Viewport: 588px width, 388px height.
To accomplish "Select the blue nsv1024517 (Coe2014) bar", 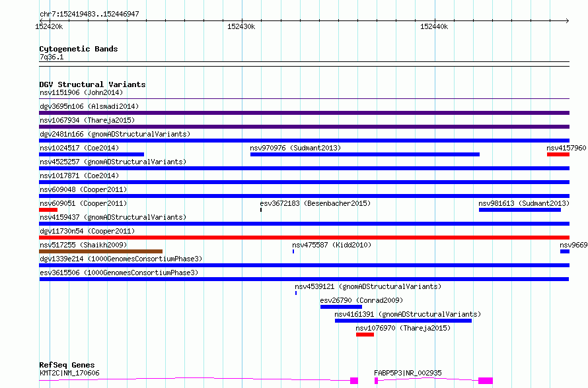I will (x=91, y=154).
